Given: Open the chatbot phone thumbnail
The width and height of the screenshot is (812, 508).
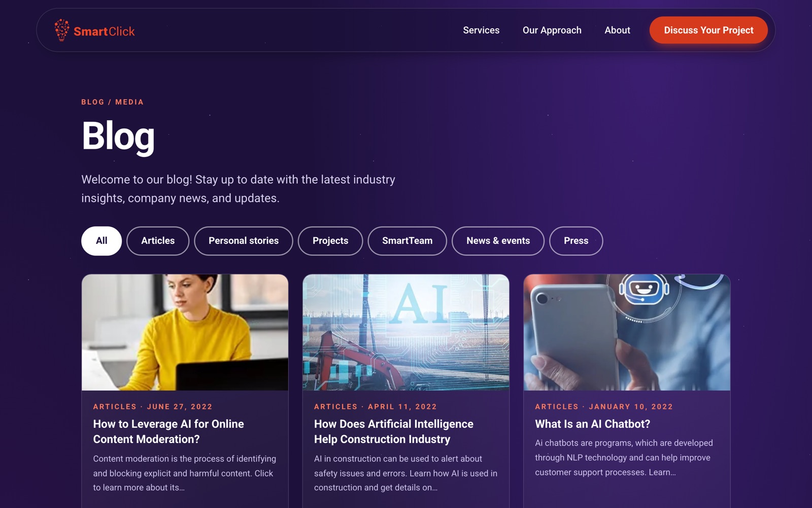Looking at the screenshot, I should (x=627, y=332).
